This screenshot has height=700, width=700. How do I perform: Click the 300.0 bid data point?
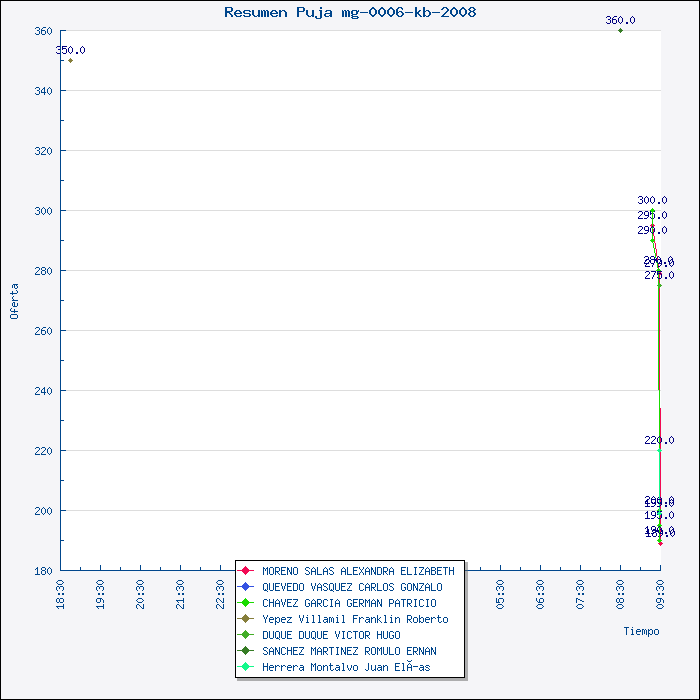652,210
